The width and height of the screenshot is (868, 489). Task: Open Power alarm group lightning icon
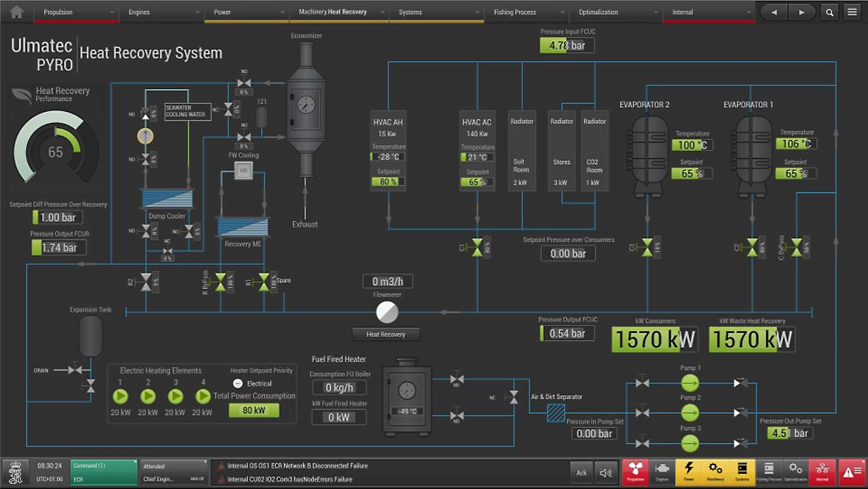689,472
